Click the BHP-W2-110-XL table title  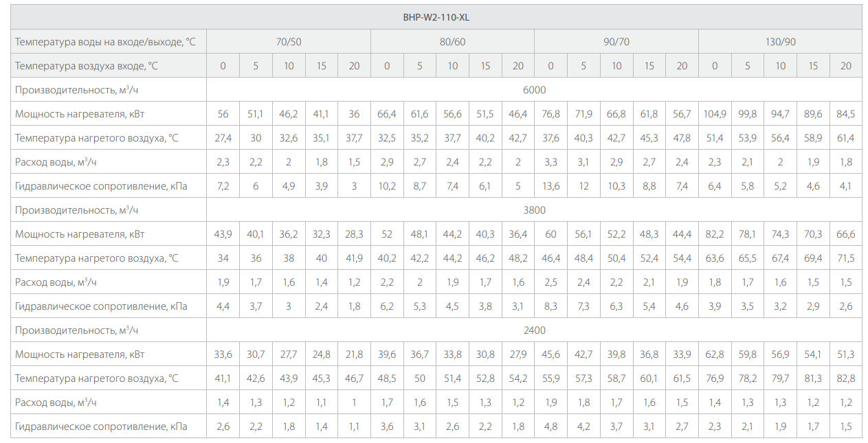coord(436,17)
